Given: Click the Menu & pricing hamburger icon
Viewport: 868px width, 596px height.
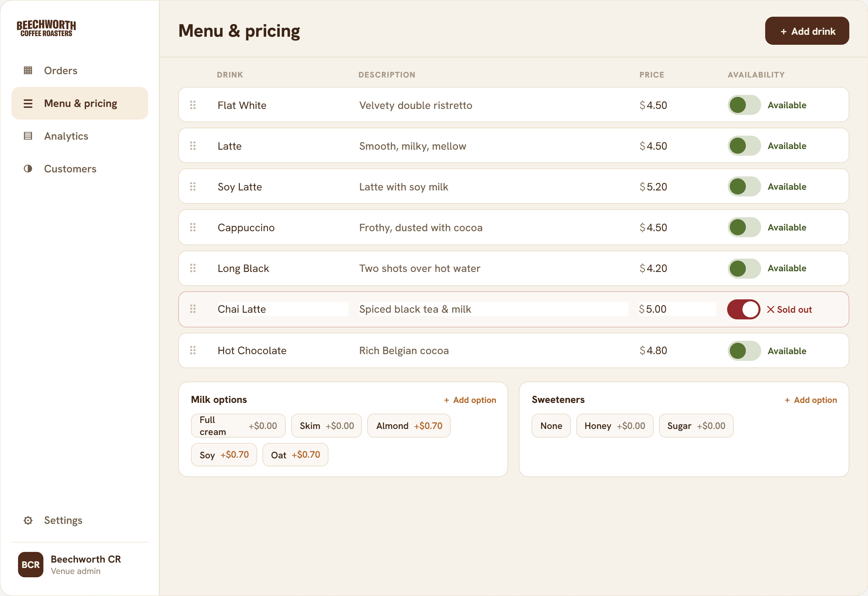Looking at the screenshot, I should (28, 103).
